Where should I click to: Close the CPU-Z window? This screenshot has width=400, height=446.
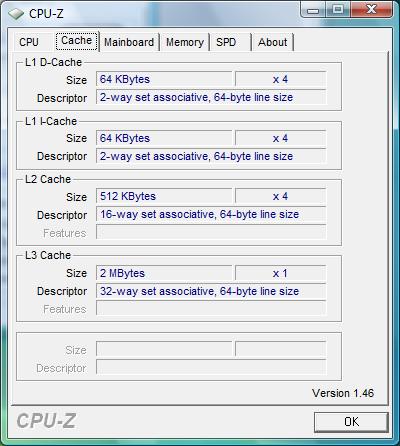371,9
